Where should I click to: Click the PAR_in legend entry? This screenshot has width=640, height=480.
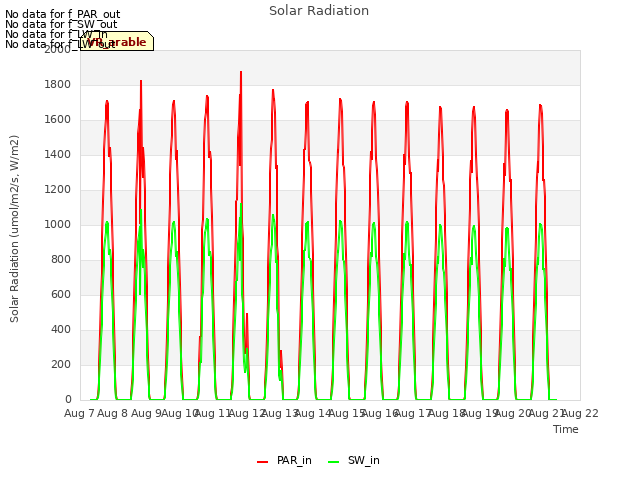click(x=284, y=460)
